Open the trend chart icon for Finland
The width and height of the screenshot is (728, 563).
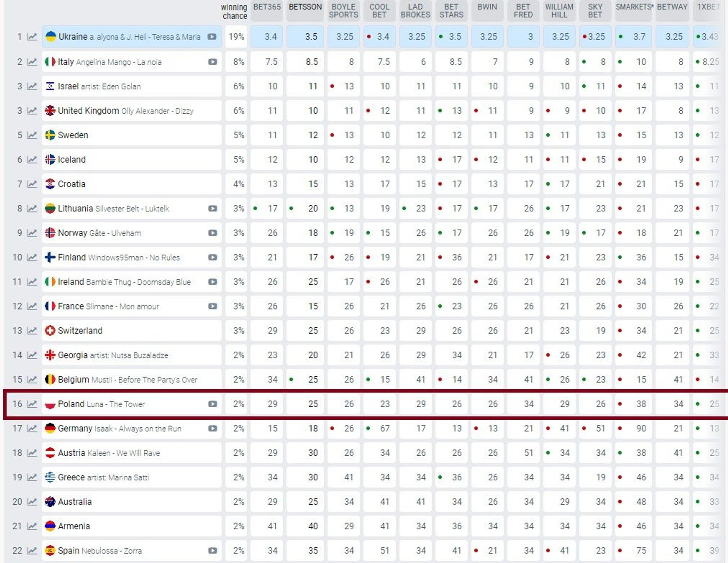point(32,257)
